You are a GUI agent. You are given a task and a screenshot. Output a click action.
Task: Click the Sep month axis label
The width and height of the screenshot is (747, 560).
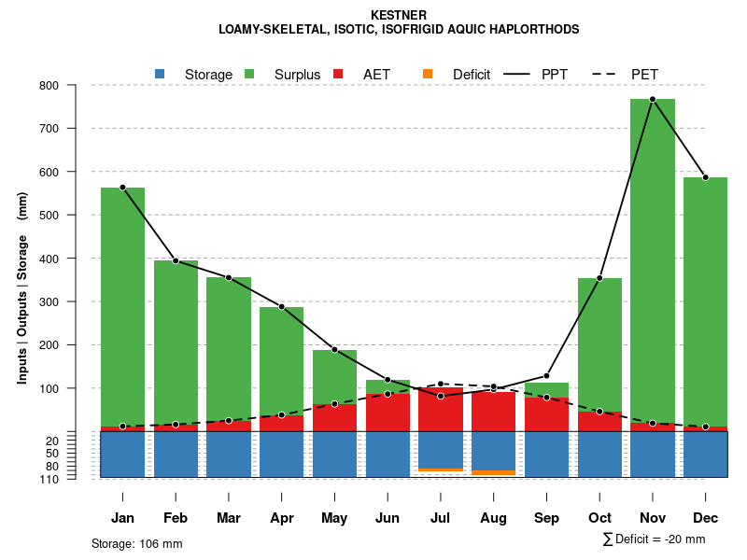click(546, 518)
